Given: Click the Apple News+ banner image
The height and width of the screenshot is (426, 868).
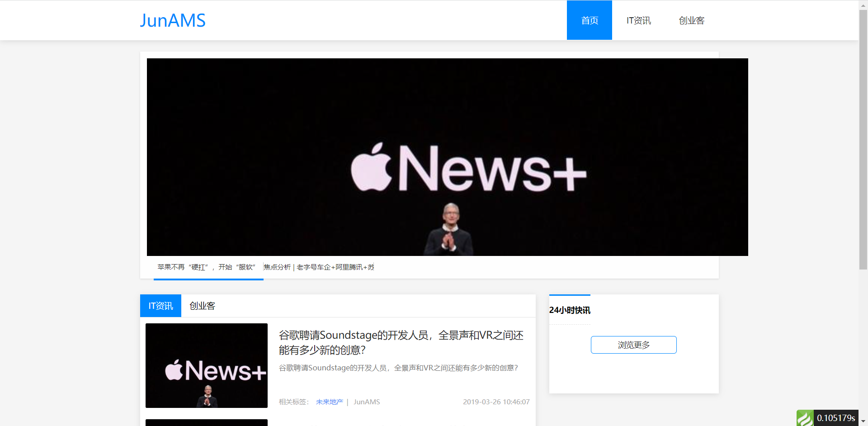Looking at the screenshot, I should [x=448, y=157].
